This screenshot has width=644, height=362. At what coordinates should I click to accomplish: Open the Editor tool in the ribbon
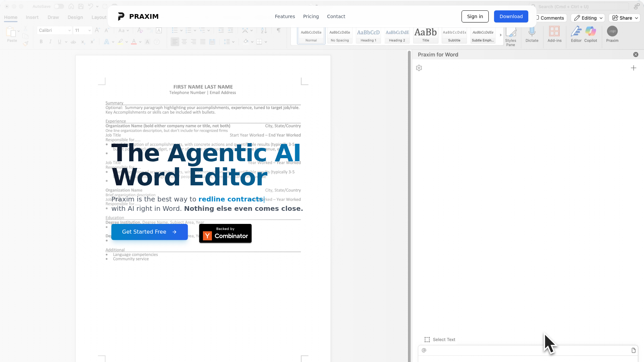point(576,34)
